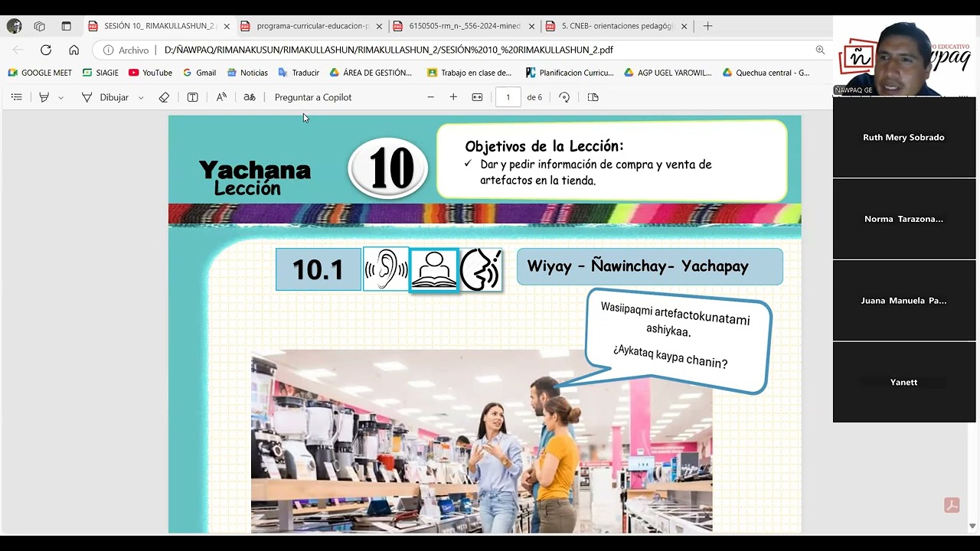Close the programa-curricular-educacion tab

click(x=379, y=26)
